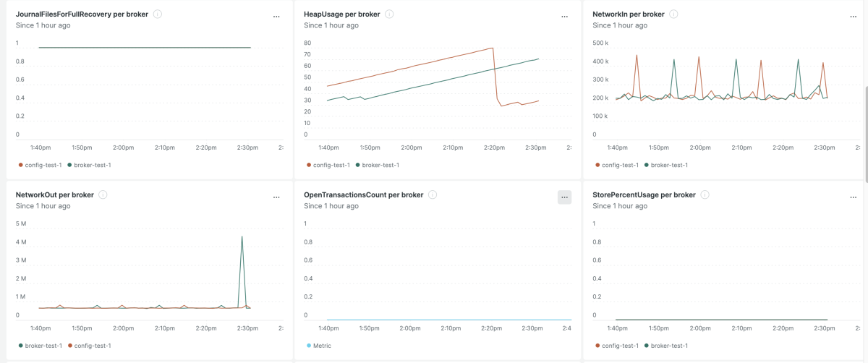
Task: Click info icon beside JournalFilesForFullRecovery per broker
Action: click(158, 14)
